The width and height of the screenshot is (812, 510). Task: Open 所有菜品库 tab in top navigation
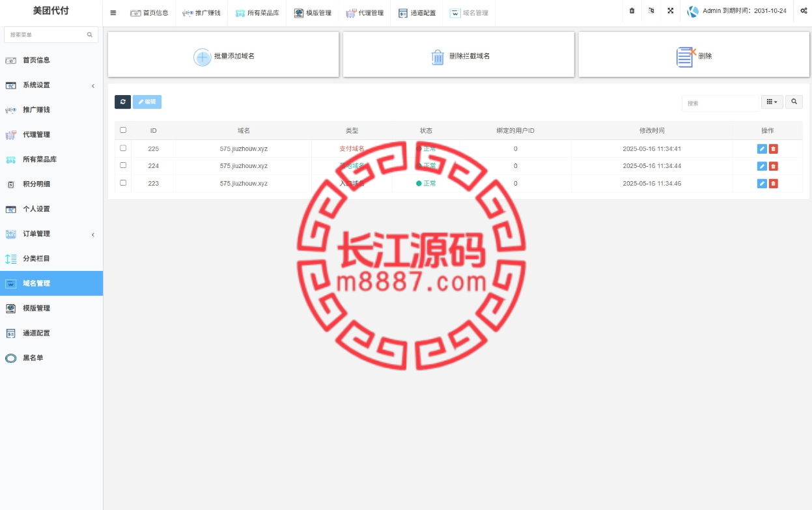coord(257,12)
